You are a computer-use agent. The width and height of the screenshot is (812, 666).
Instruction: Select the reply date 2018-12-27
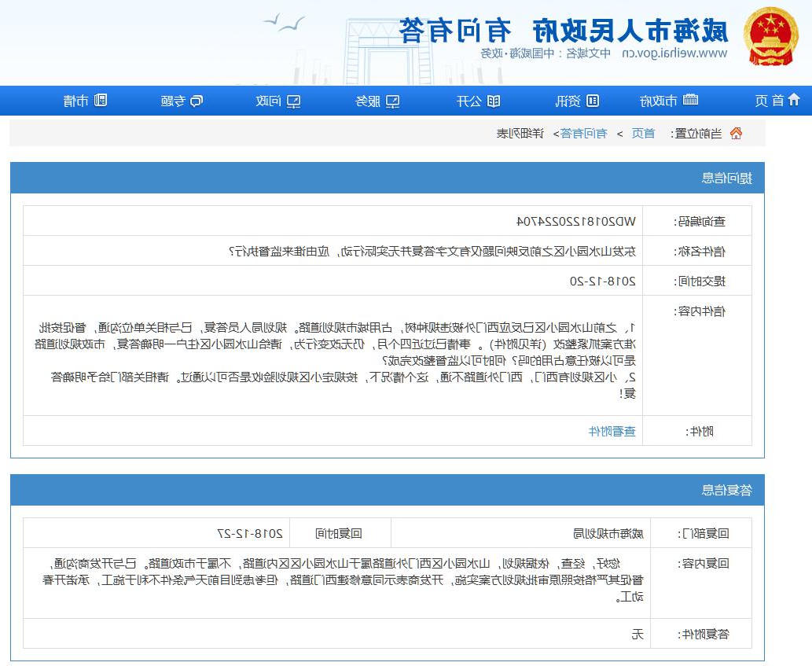pos(250,533)
